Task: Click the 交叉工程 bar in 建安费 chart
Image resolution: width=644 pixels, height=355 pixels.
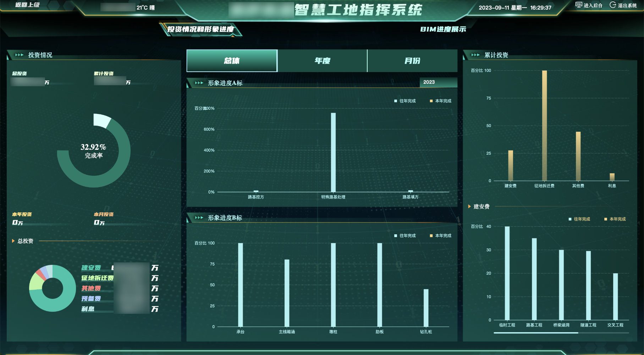Action: (x=615, y=297)
